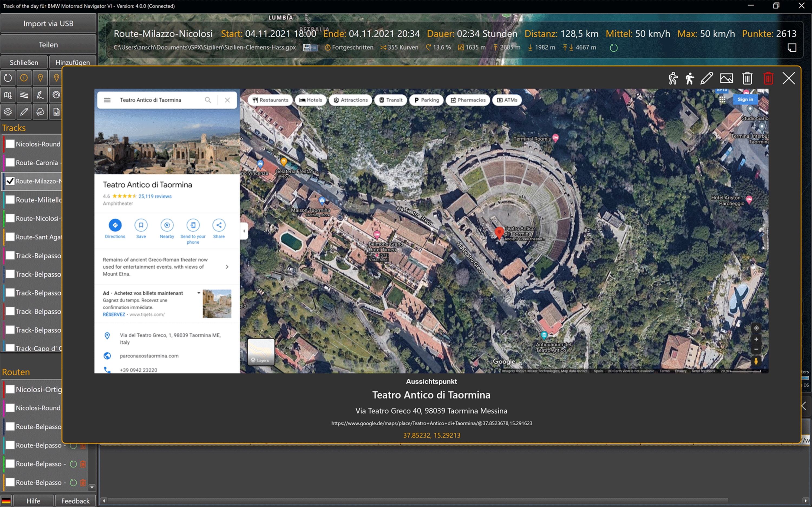
Task: Collapse the Google Maps side panel
Action: [x=244, y=231]
